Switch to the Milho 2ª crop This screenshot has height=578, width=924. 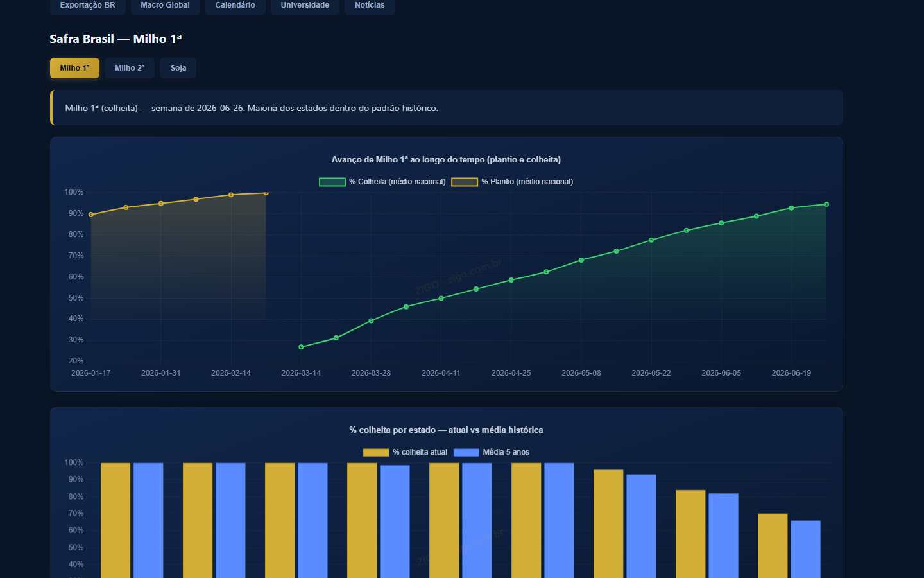tap(130, 68)
